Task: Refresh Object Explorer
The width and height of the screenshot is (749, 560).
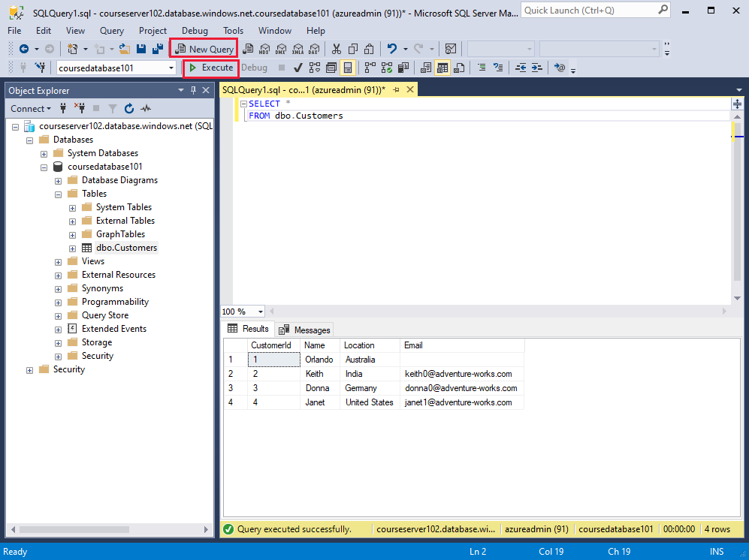Action: tap(129, 108)
